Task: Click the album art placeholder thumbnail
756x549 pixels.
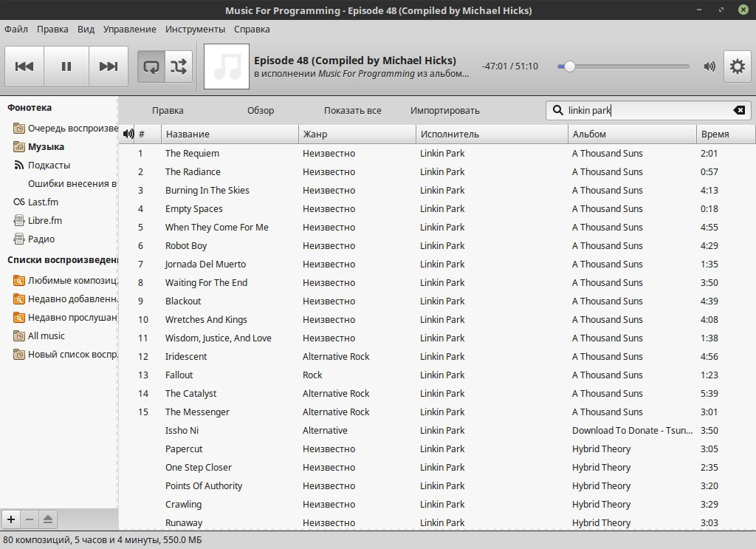Action: [x=227, y=67]
